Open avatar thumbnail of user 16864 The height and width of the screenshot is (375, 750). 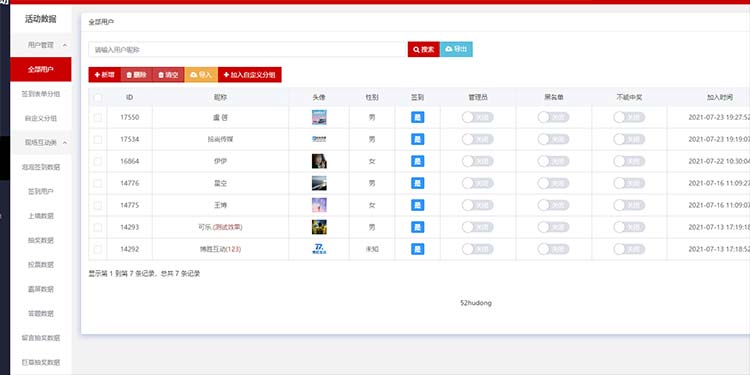(x=319, y=161)
